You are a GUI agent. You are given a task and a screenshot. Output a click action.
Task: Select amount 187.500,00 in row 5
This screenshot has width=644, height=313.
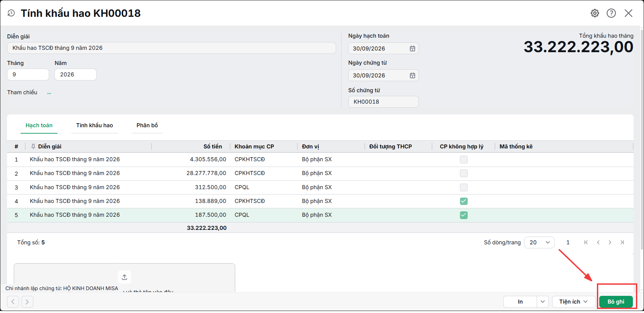pos(211,215)
